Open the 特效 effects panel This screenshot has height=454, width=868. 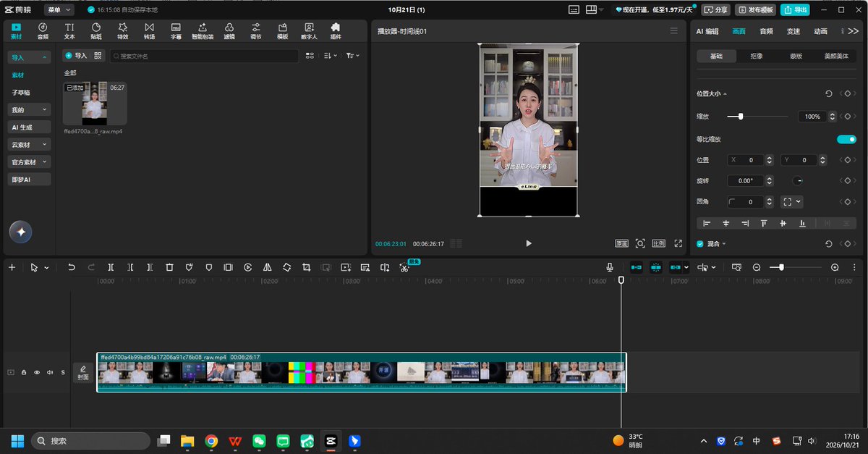pos(123,31)
